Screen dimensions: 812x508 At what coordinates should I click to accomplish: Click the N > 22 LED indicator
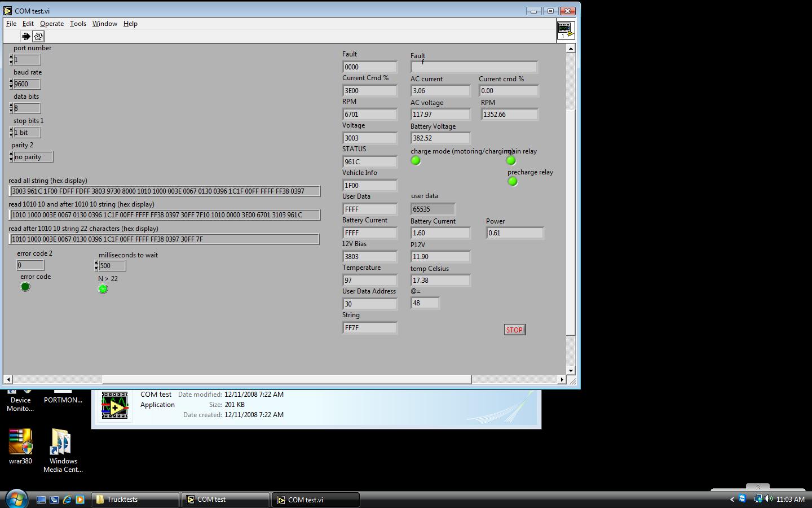103,289
